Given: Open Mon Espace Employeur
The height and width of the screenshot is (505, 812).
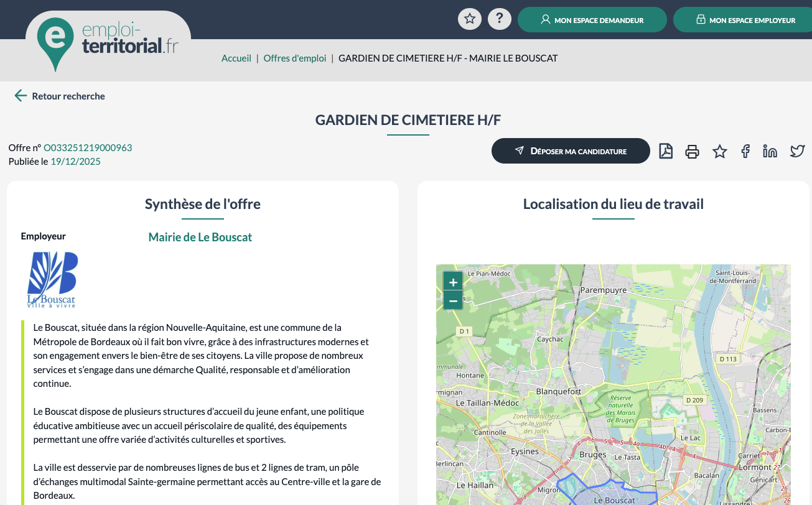Looking at the screenshot, I should pyautogui.click(x=745, y=20).
